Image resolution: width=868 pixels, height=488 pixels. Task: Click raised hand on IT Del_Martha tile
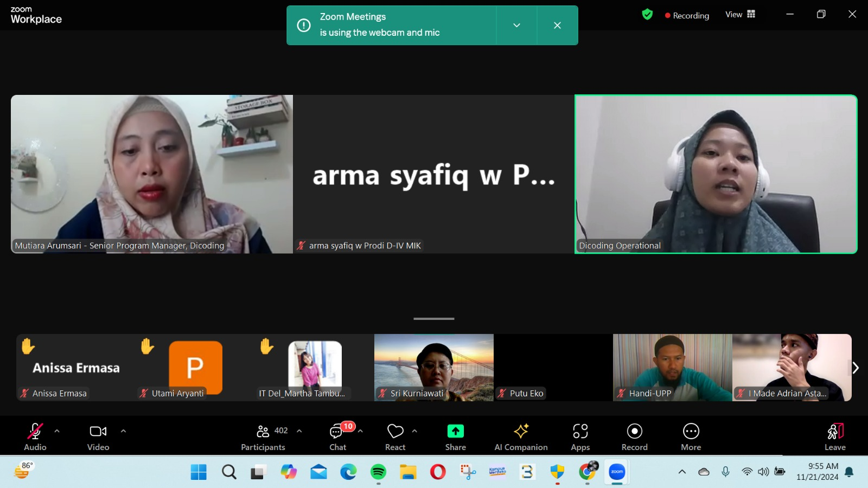[x=267, y=346]
